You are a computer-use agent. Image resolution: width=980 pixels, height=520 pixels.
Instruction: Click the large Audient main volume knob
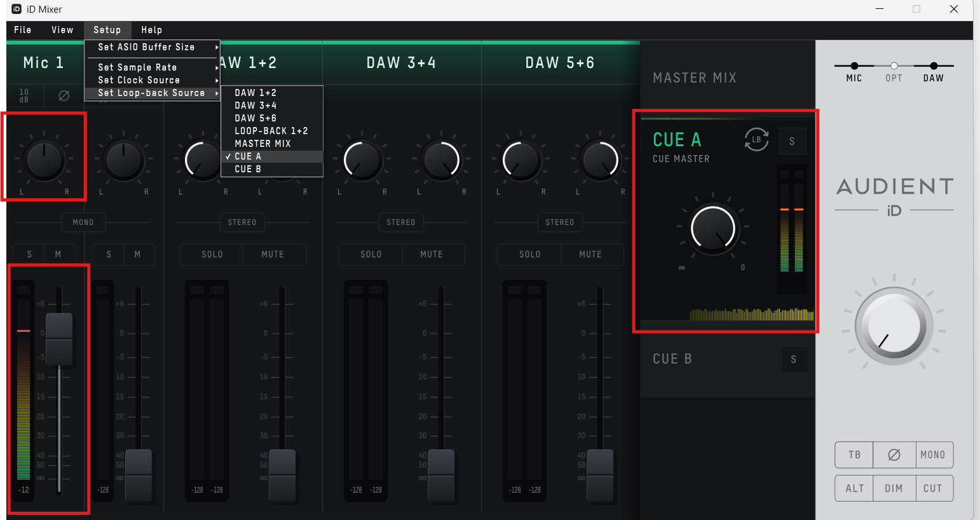(x=894, y=325)
